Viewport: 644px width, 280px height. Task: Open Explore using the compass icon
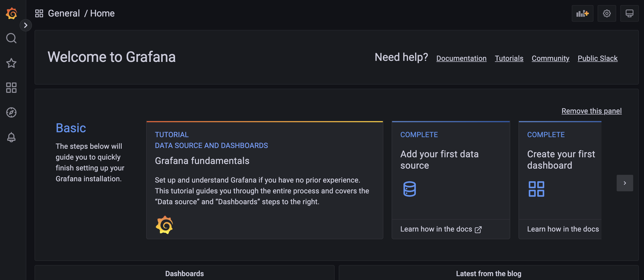click(x=11, y=112)
